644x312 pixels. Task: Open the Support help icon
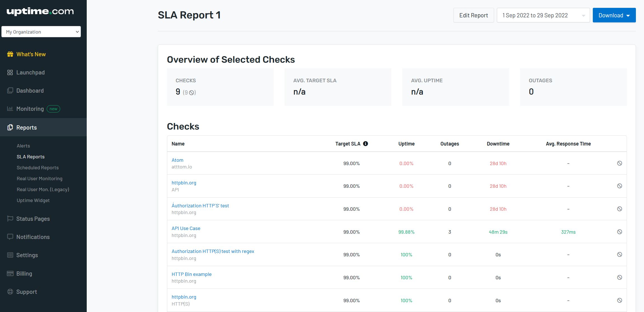[x=10, y=292]
